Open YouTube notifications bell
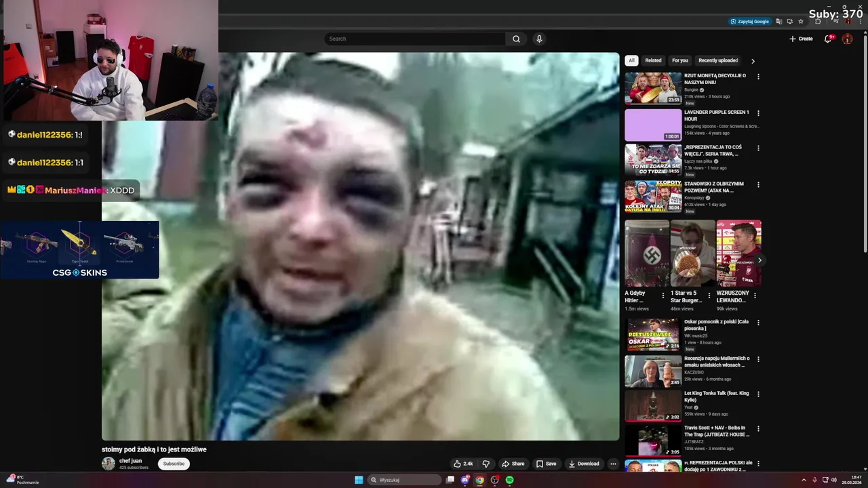This screenshot has height=488, width=868. [827, 39]
